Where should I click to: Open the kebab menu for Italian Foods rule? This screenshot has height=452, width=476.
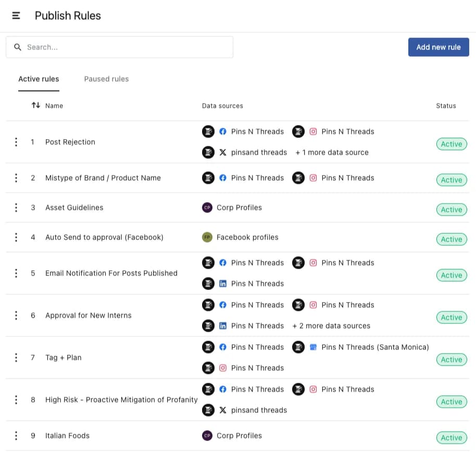[16, 435]
